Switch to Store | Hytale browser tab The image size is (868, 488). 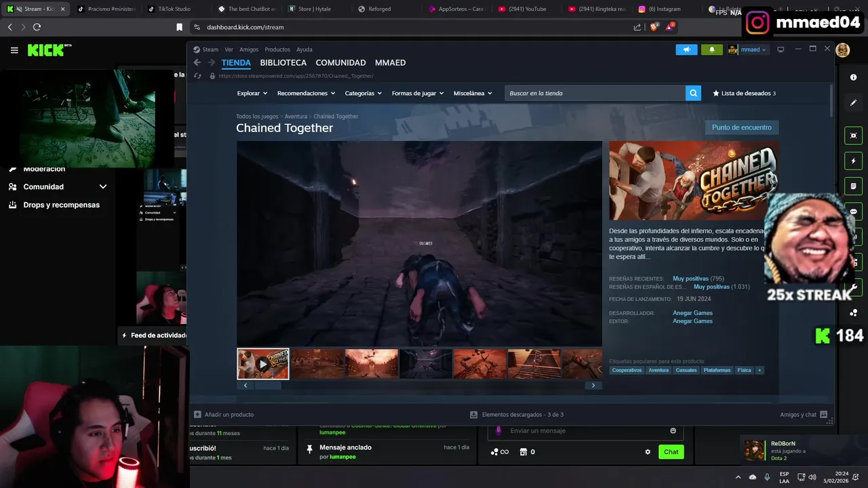tap(314, 9)
